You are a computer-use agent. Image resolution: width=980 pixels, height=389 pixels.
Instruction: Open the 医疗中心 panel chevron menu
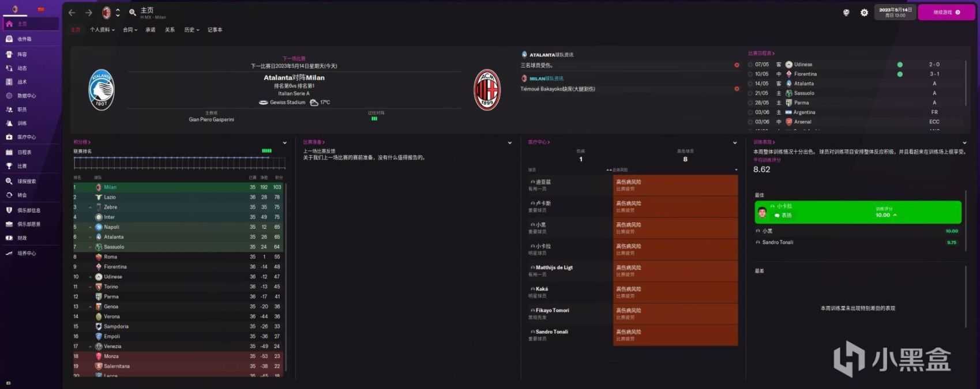click(735, 143)
